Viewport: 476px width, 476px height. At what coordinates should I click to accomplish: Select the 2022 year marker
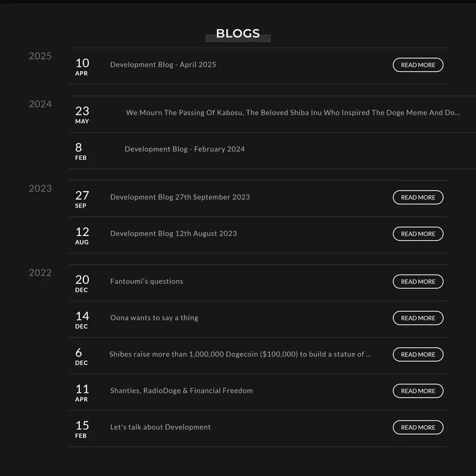[x=40, y=272]
